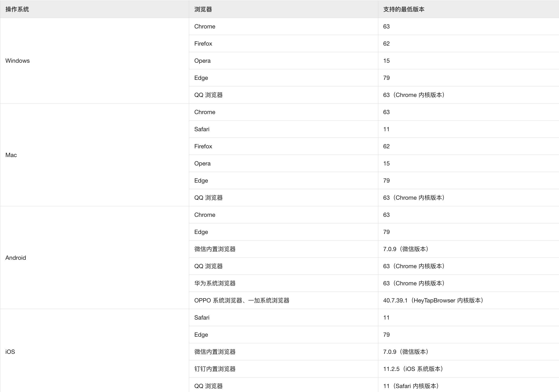Click the Firefox cell in the Windows section
Screen dimensions: 559x392
click(203, 43)
